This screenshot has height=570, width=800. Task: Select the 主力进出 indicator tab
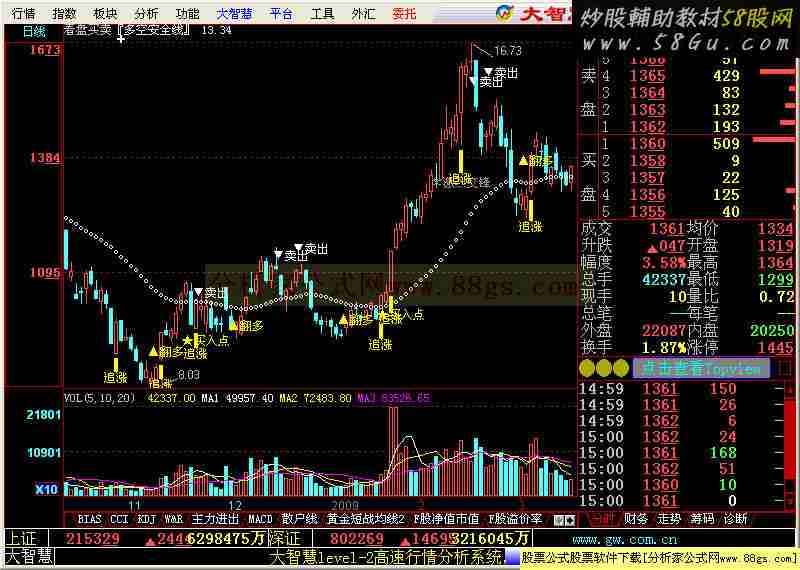click(x=215, y=519)
